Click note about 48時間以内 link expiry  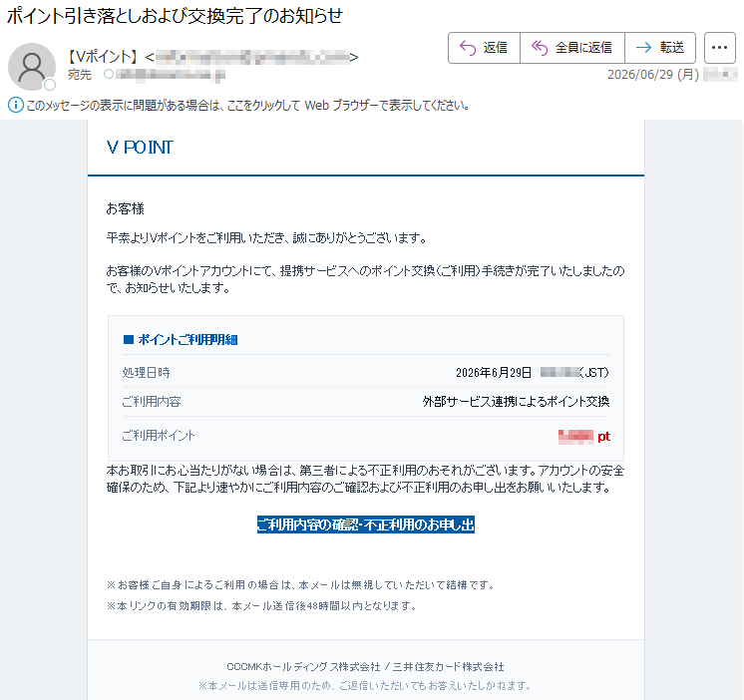pos(261,605)
